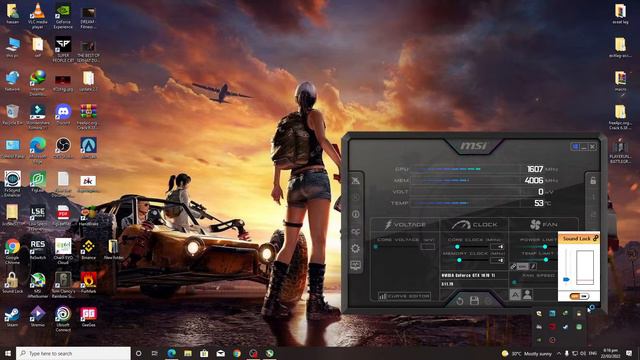Open the Recycle Bin on the desktop
The height and width of the screenshot is (360, 640).
pos(12,114)
